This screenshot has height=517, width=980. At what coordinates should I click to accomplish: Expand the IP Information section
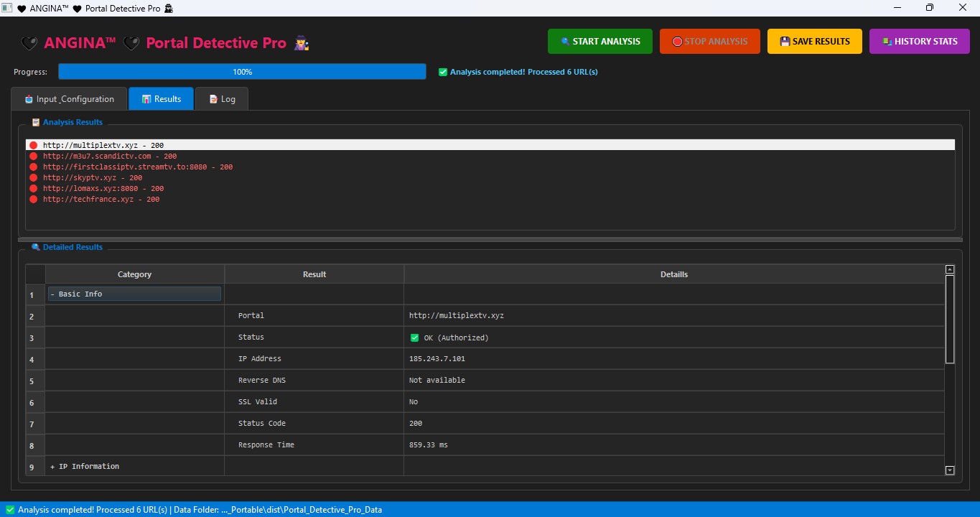(52, 467)
